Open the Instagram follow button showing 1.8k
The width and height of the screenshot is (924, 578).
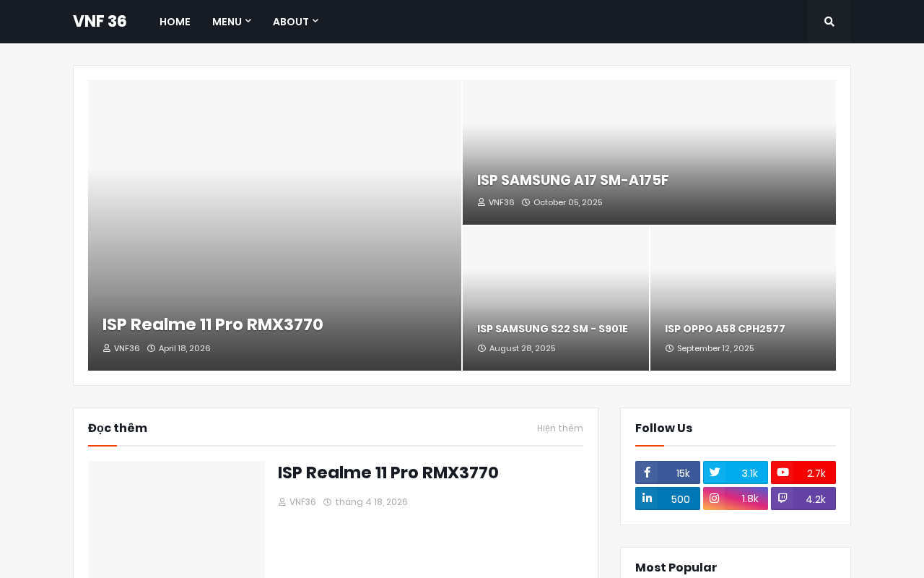[x=736, y=499]
